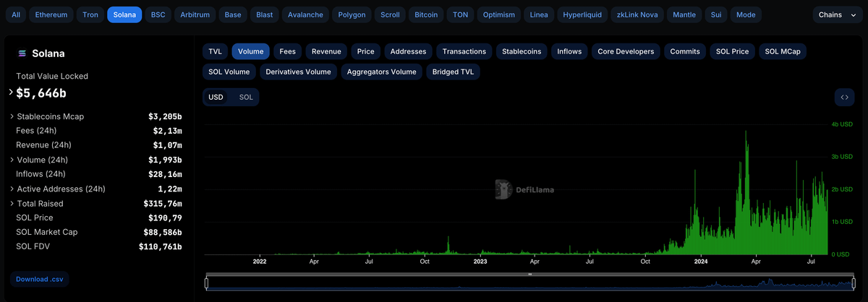868x302 pixels.
Task: Enable Core Developers on chart
Action: click(626, 51)
